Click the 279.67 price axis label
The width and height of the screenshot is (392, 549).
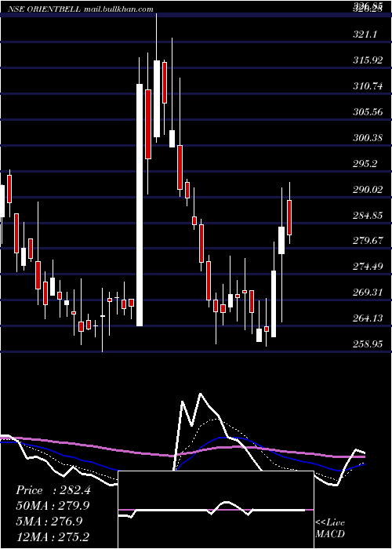click(368, 241)
